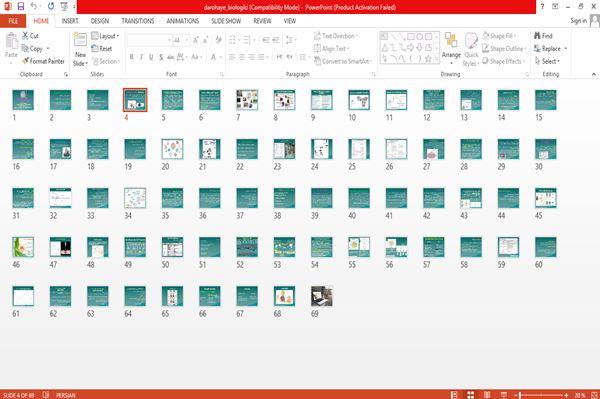Click PERSIAN language in status bar
This screenshot has width=600, height=399.
point(66,395)
